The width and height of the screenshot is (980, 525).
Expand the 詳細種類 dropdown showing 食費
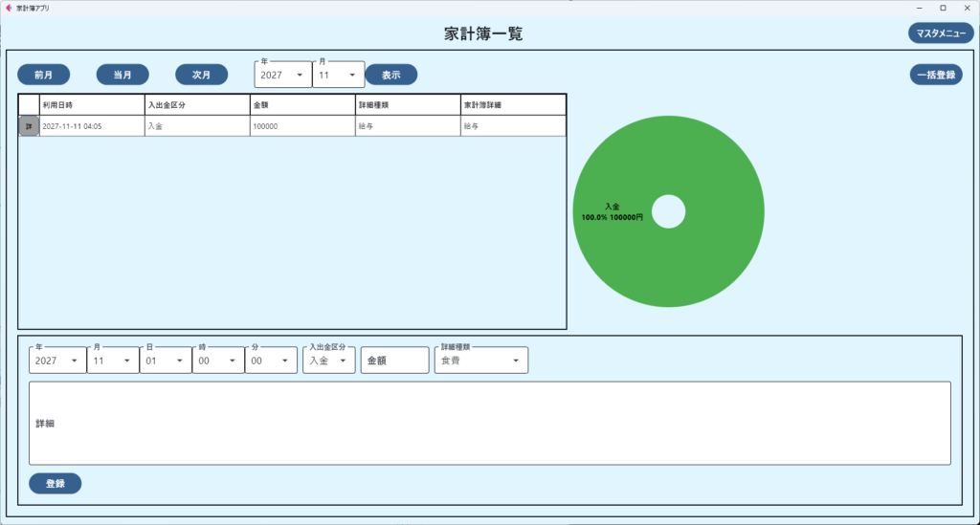(x=481, y=361)
